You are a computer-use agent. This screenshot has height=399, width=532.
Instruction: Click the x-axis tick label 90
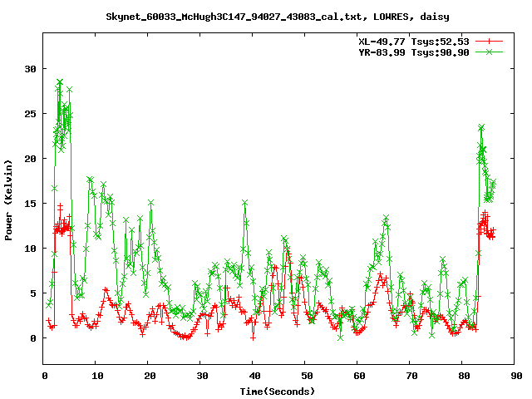[516, 376]
